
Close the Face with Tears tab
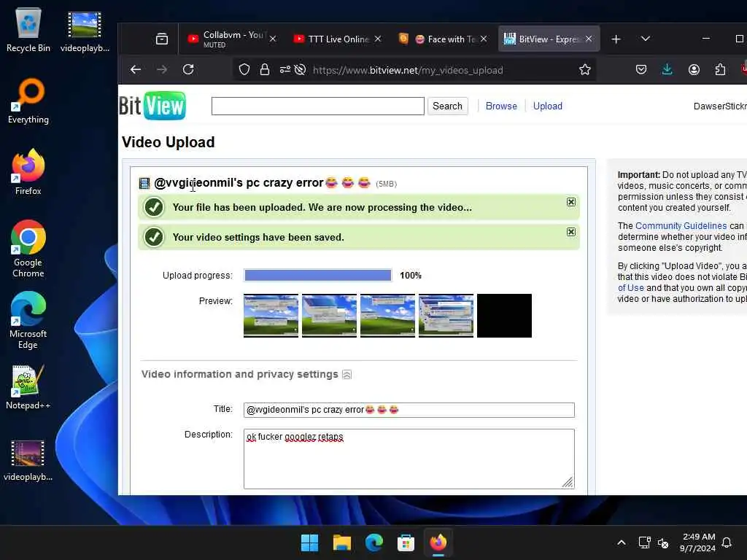pyautogui.click(x=484, y=39)
